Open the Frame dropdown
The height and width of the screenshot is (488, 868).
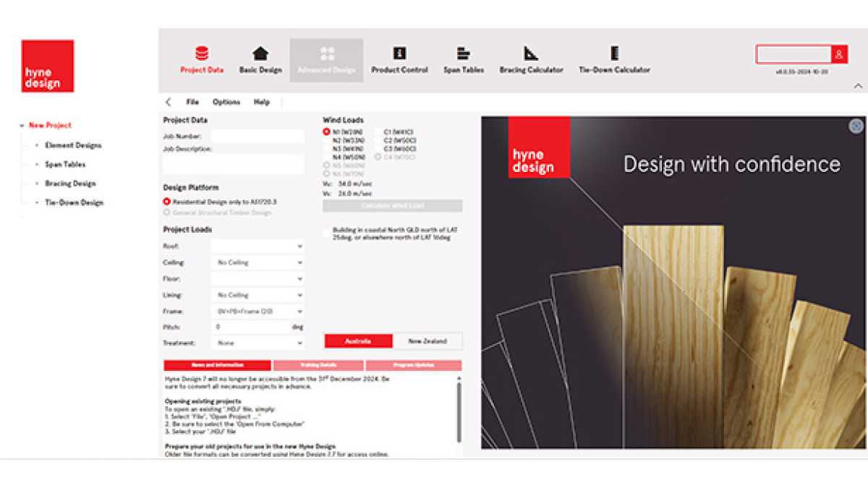coord(258,311)
